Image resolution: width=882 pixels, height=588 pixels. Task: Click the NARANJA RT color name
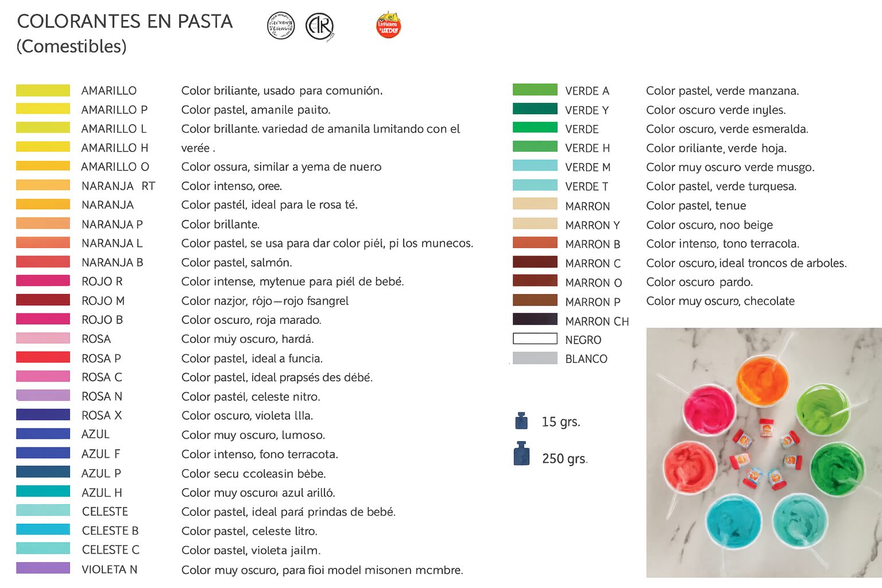coord(118,186)
